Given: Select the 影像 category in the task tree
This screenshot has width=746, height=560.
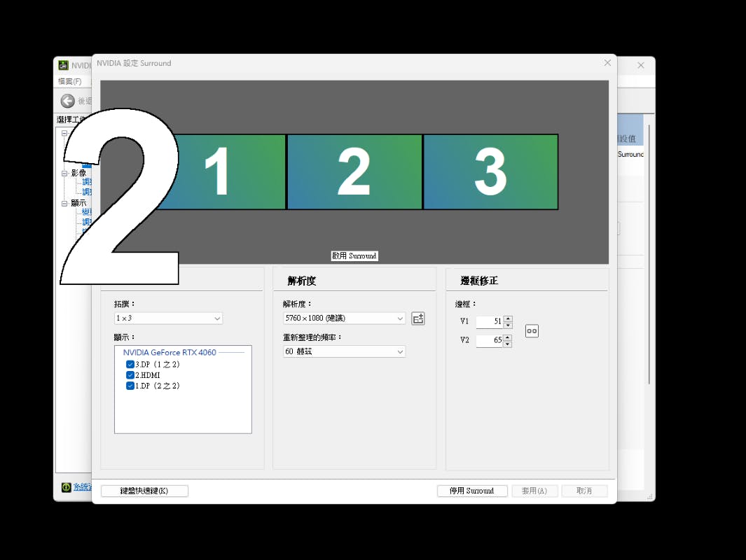Looking at the screenshot, I should tap(78, 173).
